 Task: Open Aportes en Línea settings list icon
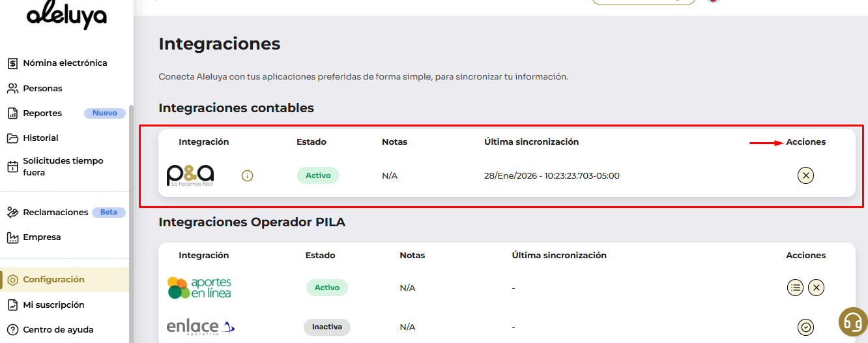pyautogui.click(x=795, y=288)
